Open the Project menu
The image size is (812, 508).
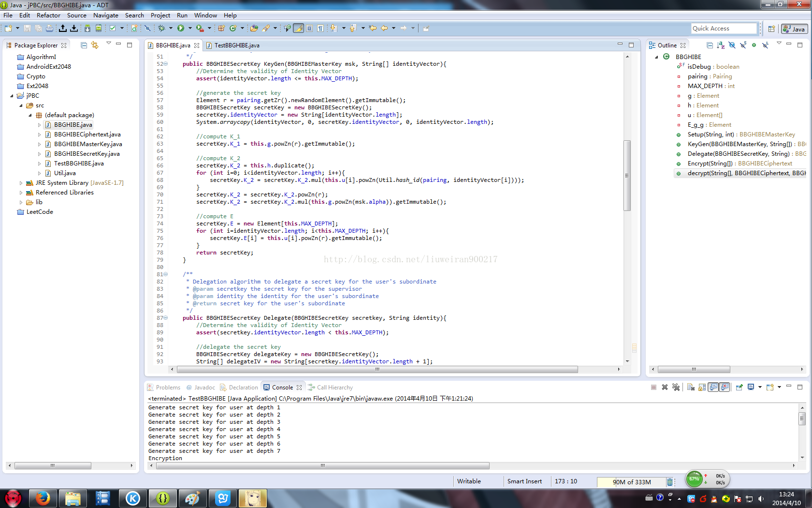click(x=160, y=15)
